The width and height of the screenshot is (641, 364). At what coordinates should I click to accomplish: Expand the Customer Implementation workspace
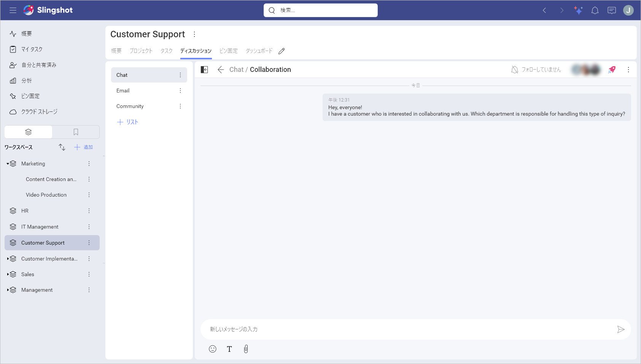pos(8,259)
